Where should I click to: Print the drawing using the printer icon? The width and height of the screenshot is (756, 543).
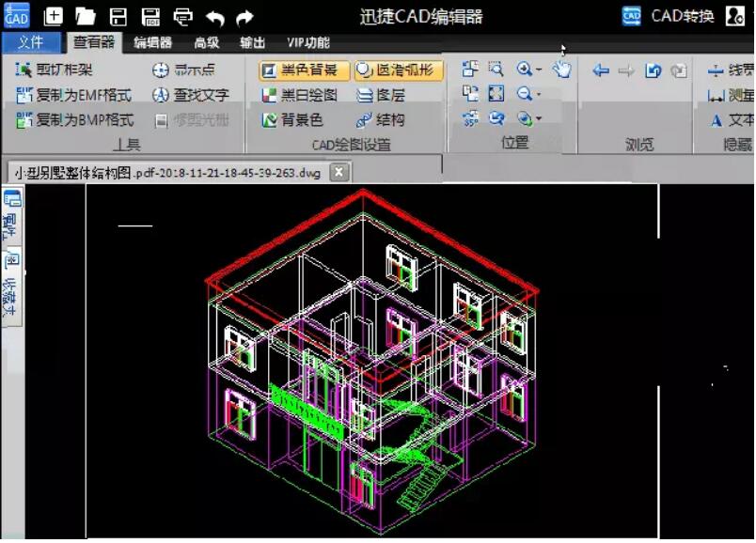(183, 17)
